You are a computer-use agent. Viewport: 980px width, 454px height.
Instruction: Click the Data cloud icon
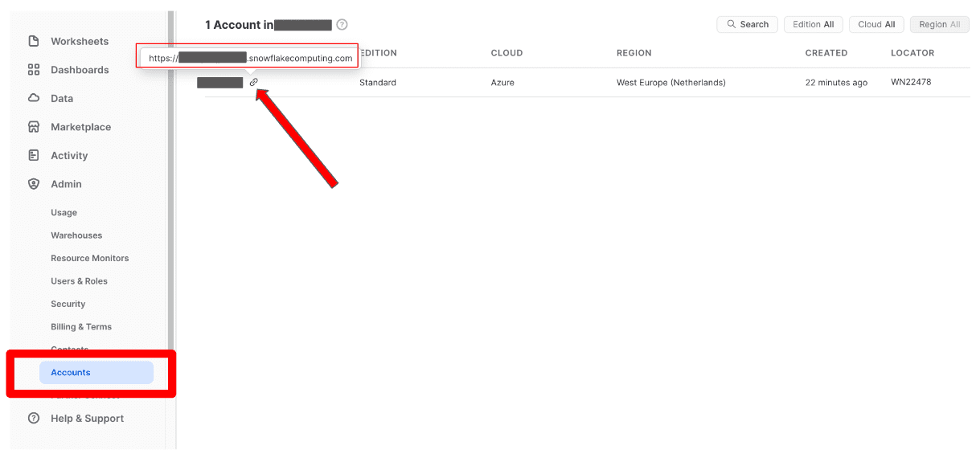34,98
